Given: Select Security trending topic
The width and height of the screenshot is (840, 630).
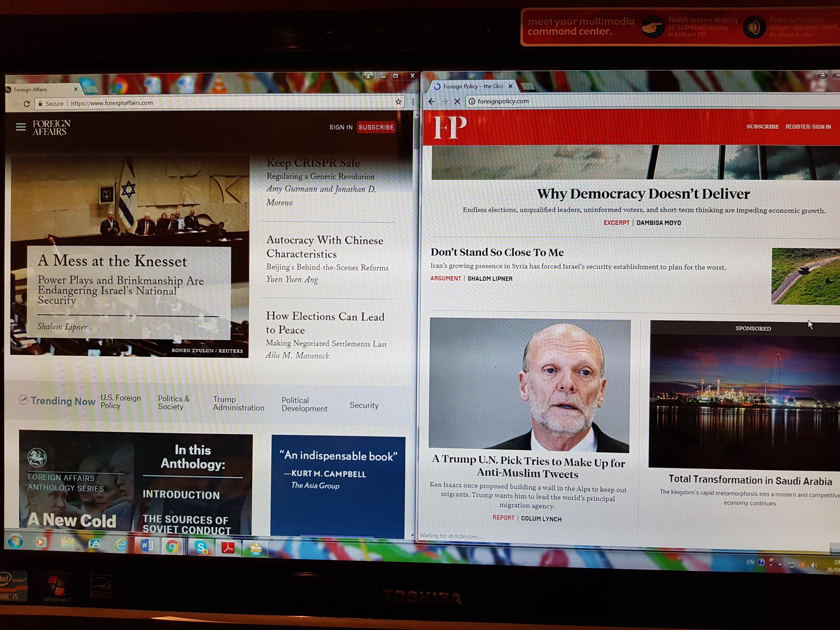Looking at the screenshot, I should coord(364,405).
